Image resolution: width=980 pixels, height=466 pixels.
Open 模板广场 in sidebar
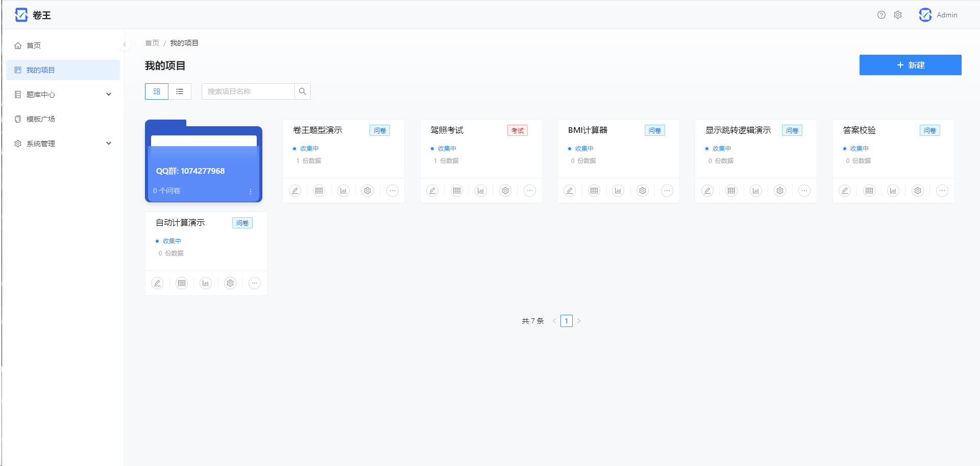63,119
